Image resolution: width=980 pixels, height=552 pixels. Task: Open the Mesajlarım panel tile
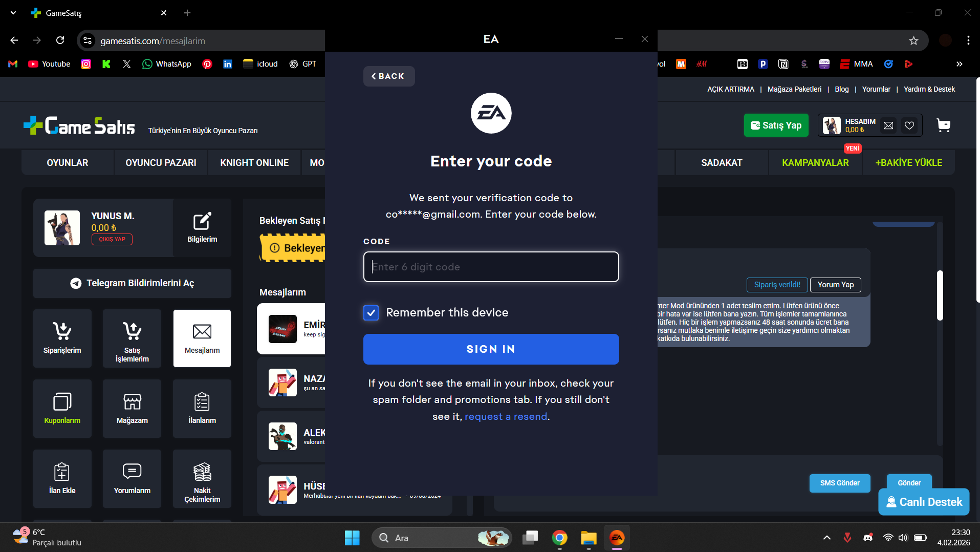pyautogui.click(x=202, y=338)
